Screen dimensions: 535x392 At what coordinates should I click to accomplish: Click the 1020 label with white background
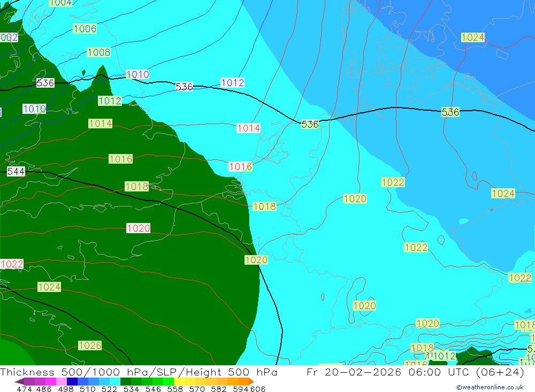138,228
